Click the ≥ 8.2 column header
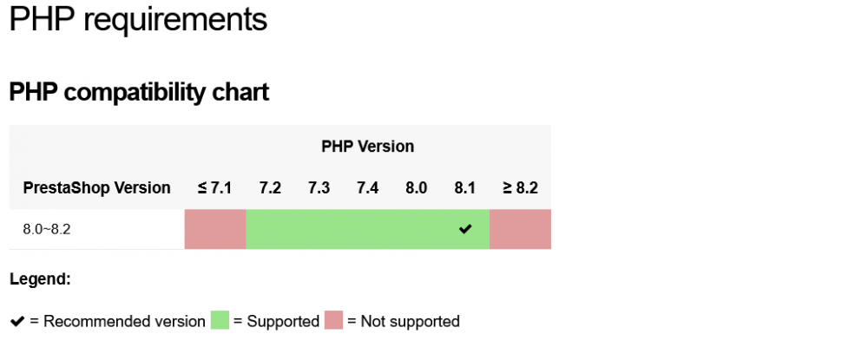 520,188
